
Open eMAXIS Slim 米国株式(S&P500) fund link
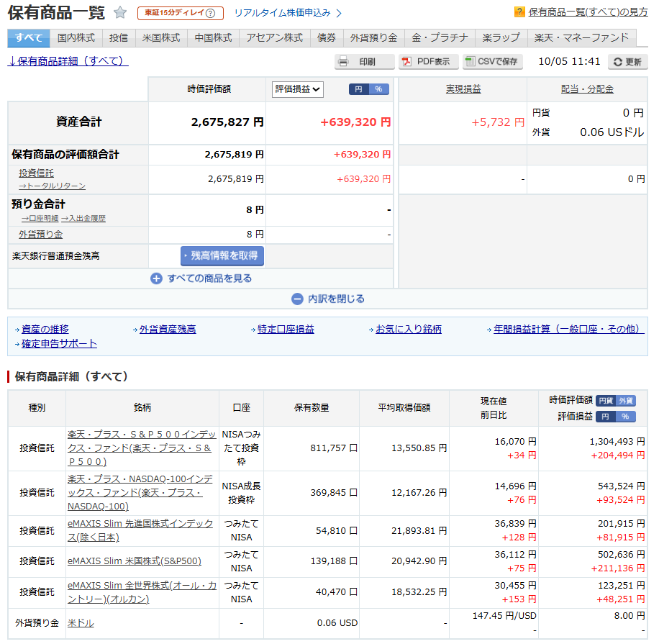[135, 561]
